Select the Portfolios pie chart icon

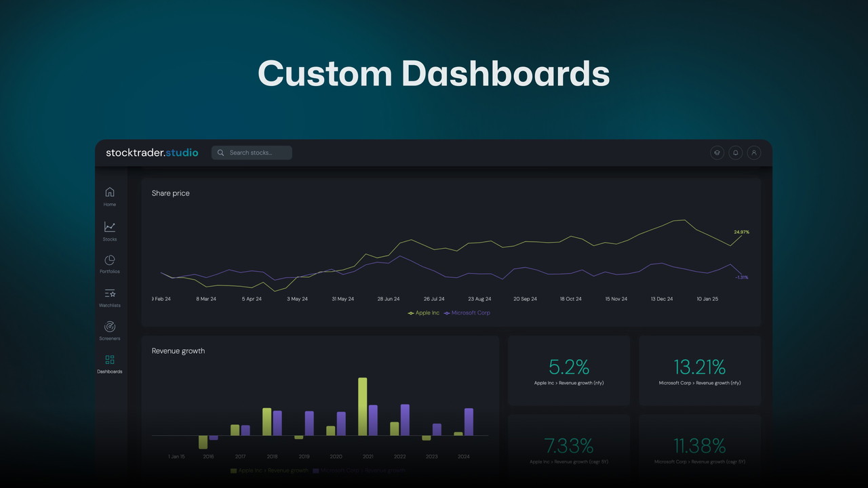[x=110, y=260]
